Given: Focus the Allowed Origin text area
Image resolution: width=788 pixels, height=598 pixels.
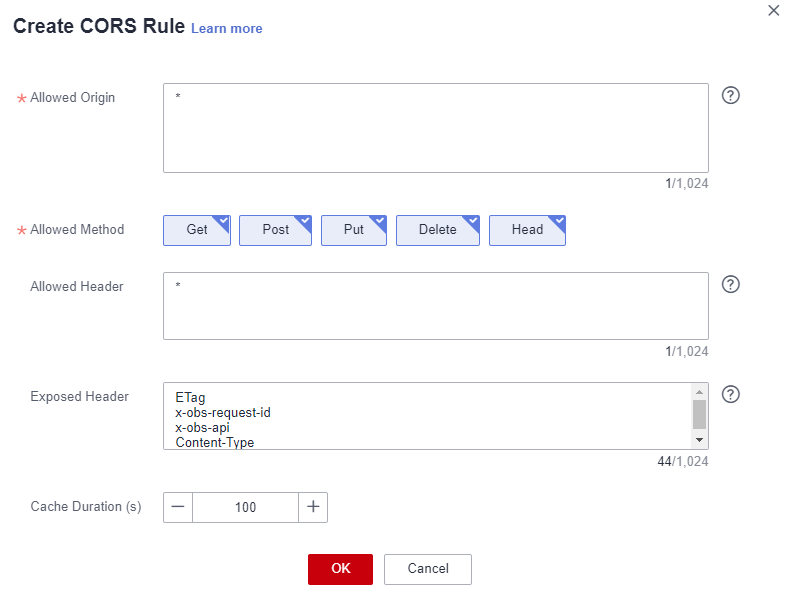Looking at the screenshot, I should tap(435, 128).
